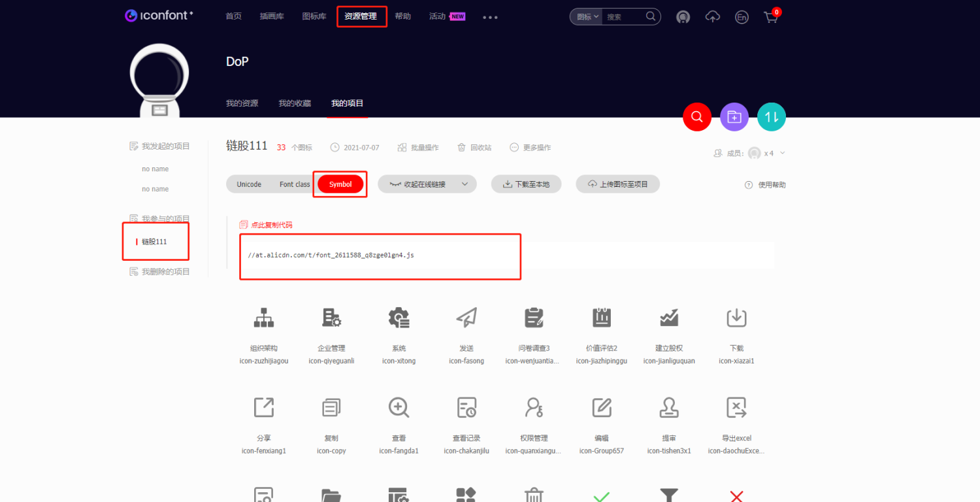Expand the members 成员 x 4 chevron
The width and height of the screenshot is (980, 502).
pos(783,153)
